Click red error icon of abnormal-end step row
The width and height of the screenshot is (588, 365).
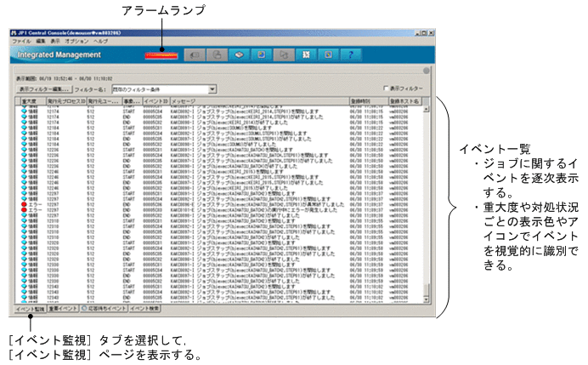click(24, 204)
